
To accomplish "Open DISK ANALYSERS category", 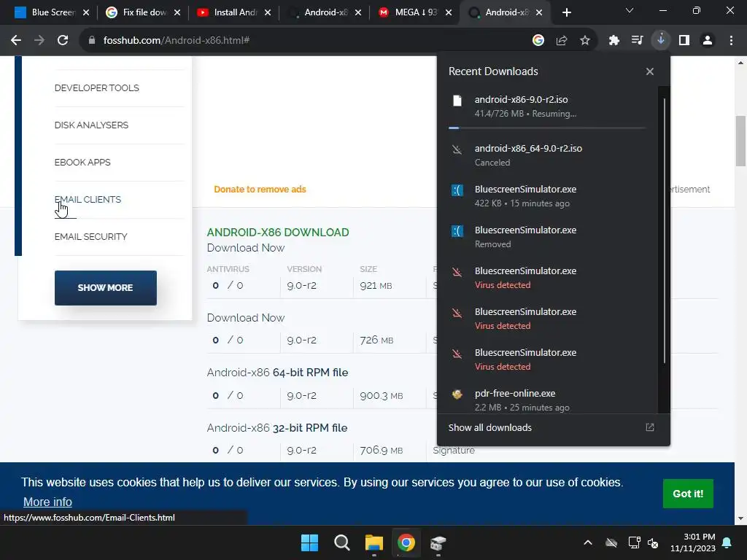I will click(91, 125).
